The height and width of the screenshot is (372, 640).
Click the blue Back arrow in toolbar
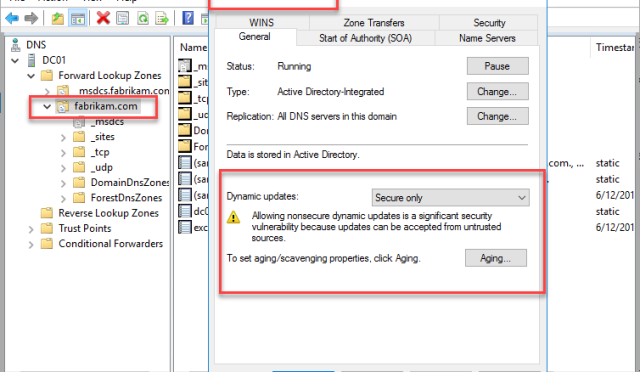click(x=12, y=18)
